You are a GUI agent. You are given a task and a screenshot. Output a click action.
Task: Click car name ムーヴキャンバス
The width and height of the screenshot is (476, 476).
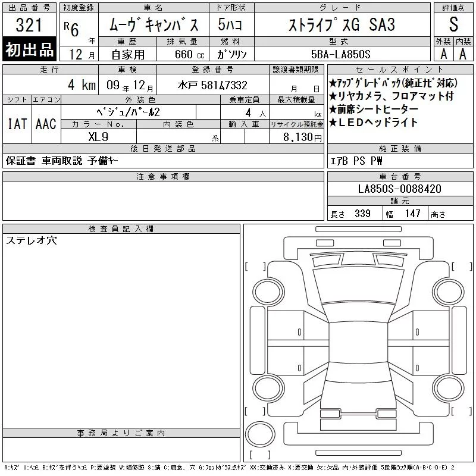point(154,25)
